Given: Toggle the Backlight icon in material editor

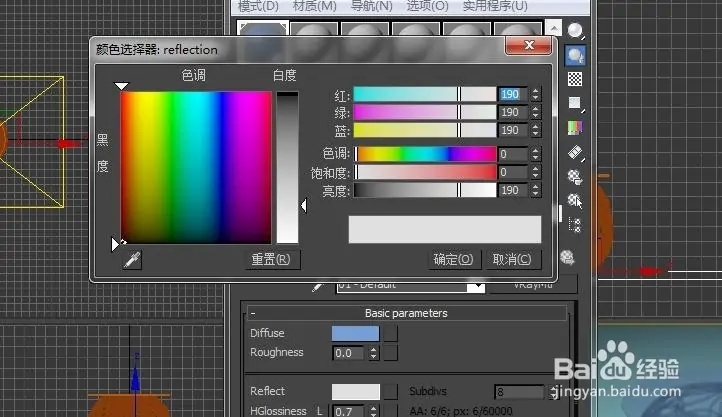Looking at the screenshot, I should 575,56.
